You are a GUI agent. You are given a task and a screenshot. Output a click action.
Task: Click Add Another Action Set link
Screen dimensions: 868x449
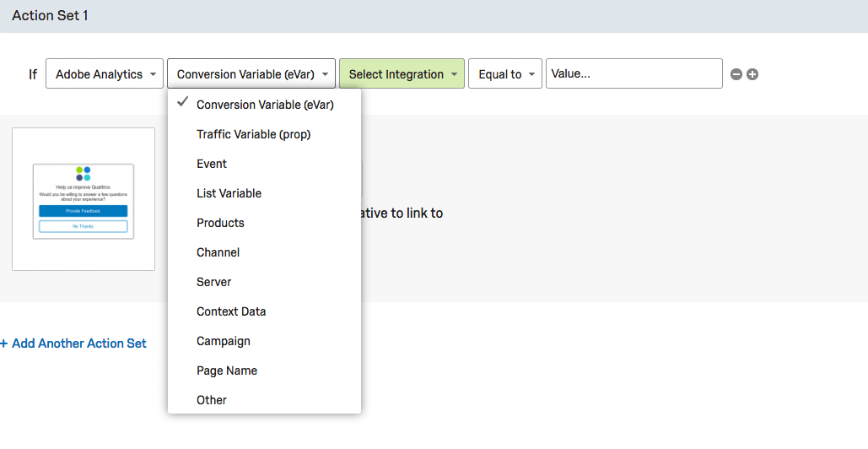(x=73, y=344)
